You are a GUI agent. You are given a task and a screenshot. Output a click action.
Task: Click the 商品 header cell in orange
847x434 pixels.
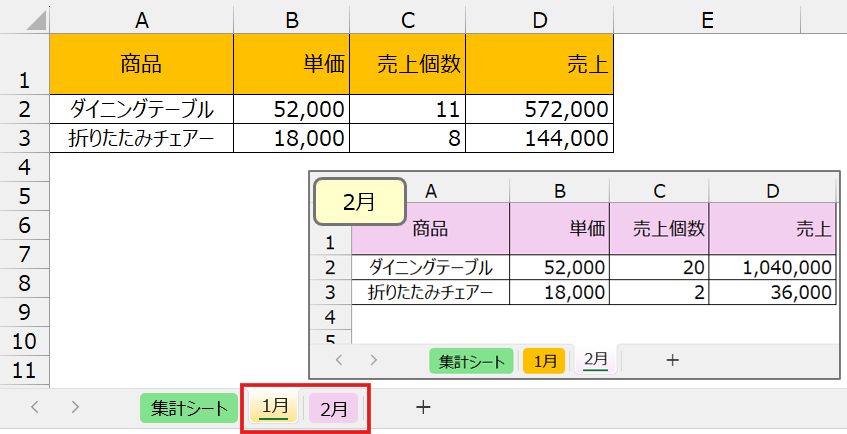[x=141, y=64]
